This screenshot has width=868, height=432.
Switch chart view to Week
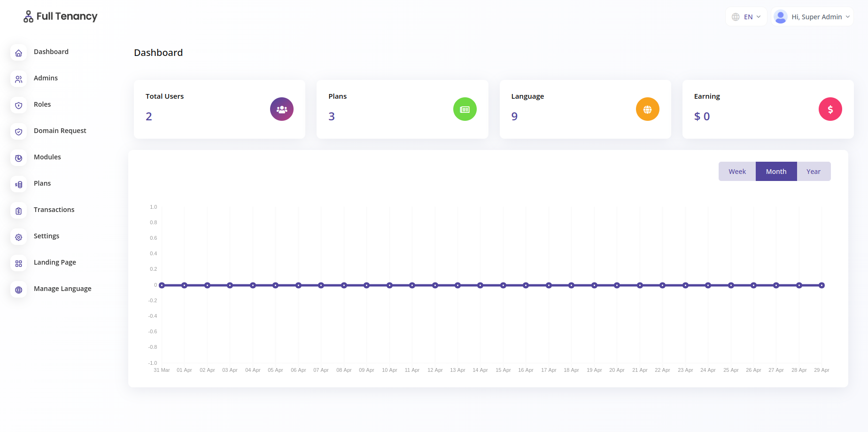[736, 171]
